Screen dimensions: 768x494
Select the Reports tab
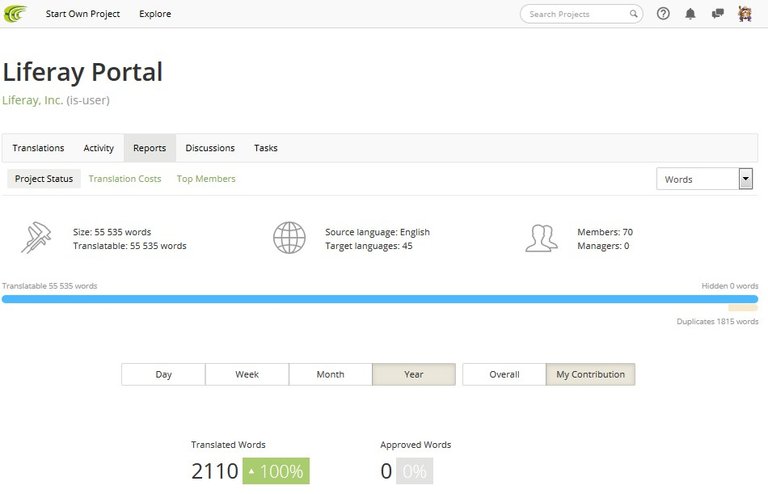point(149,148)
